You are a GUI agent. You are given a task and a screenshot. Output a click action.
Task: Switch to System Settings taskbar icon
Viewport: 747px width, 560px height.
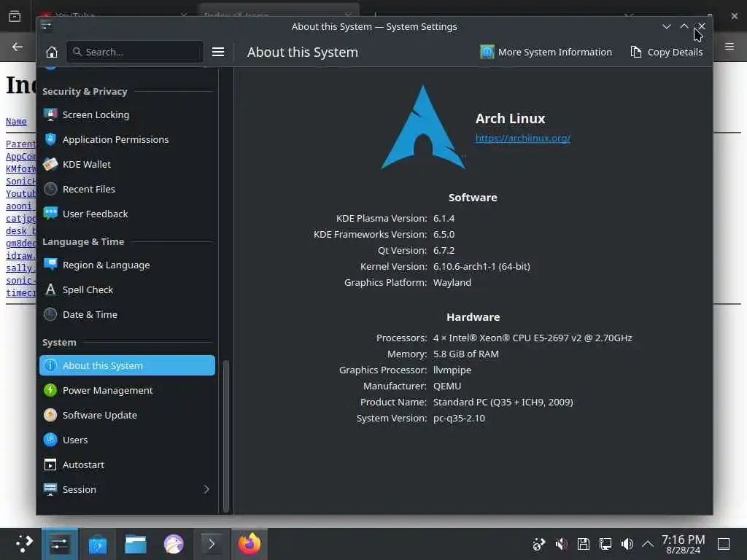[60, 544]
